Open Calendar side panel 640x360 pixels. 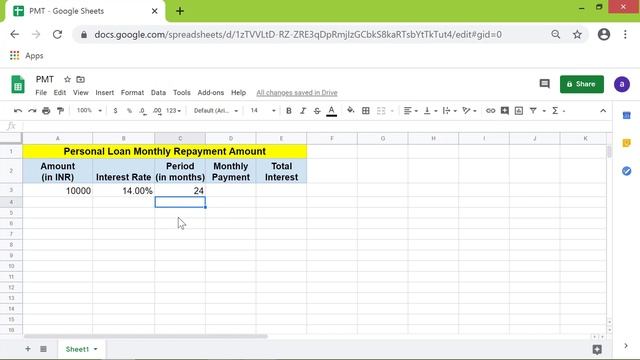(x=627, y=116)
